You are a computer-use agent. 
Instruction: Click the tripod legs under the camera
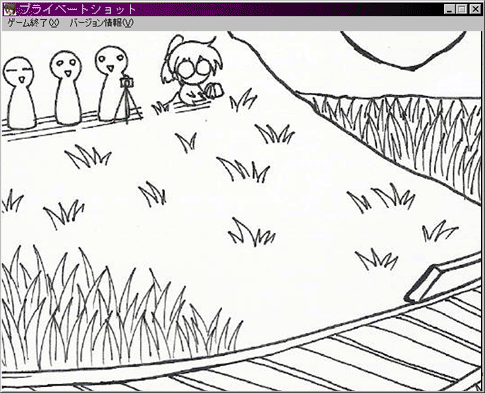pyautogui.click(x=127, y=105)
